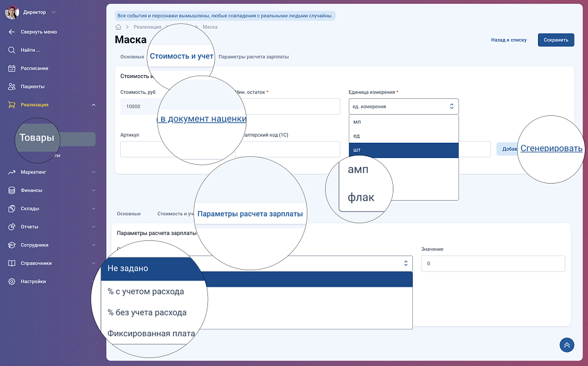Click the Финансы coins icon
This screenshot has width=588, height=366.
[12, 190]
